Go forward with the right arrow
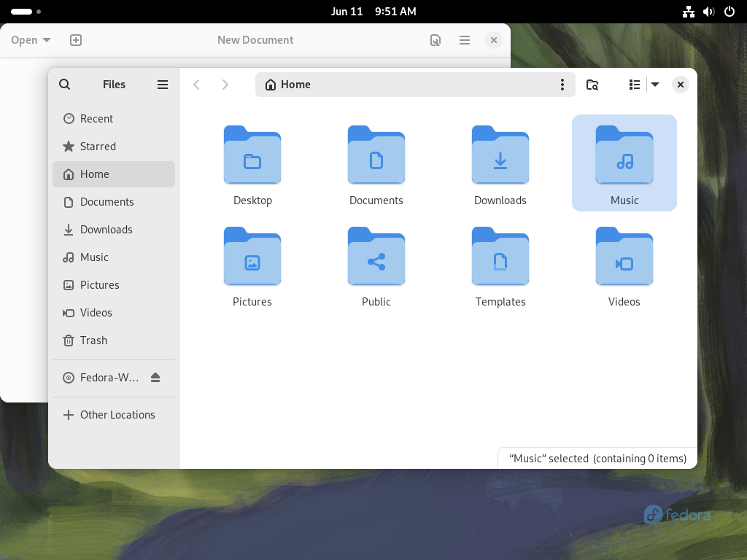Viewport: 747px width, 560px height. pos(225,85)
